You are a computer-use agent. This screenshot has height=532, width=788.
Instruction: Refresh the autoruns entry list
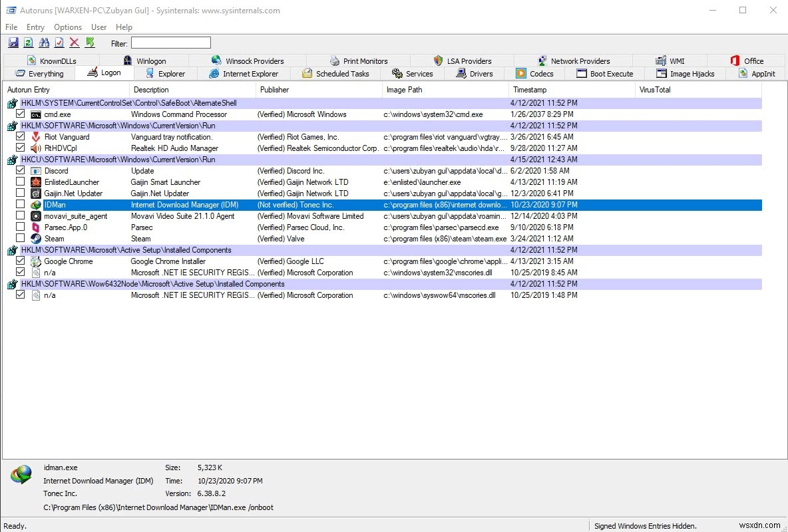27,42
